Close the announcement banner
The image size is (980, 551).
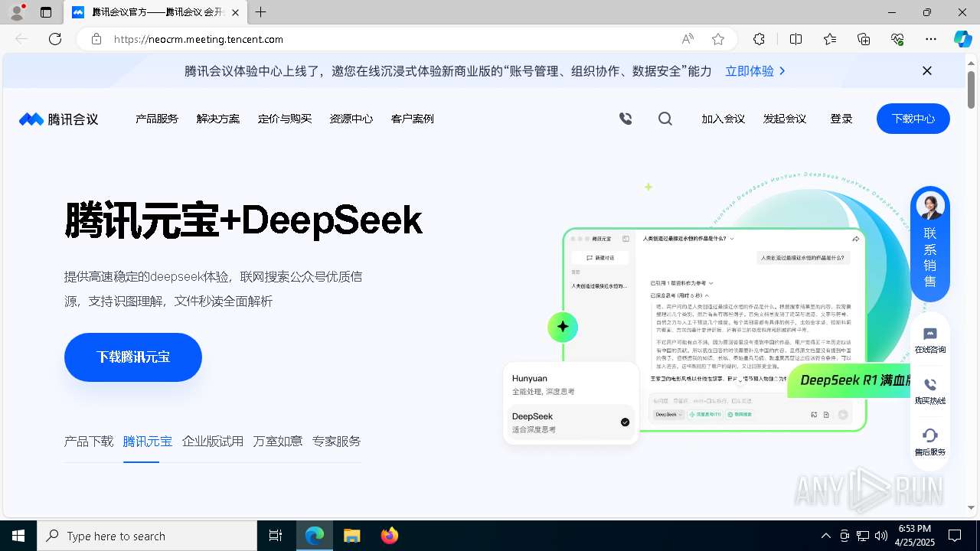(x=927, y=70)
